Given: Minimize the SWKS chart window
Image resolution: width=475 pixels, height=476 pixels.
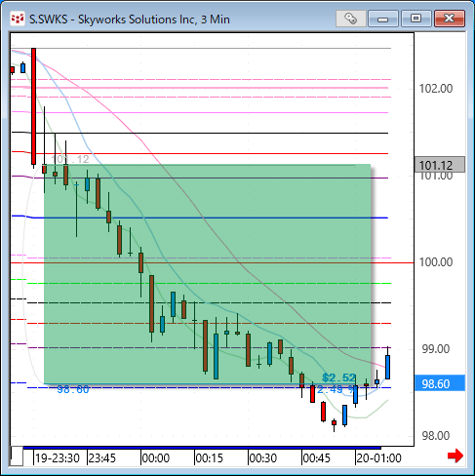Looking at the screenshot, I should [x=383, y=19].
